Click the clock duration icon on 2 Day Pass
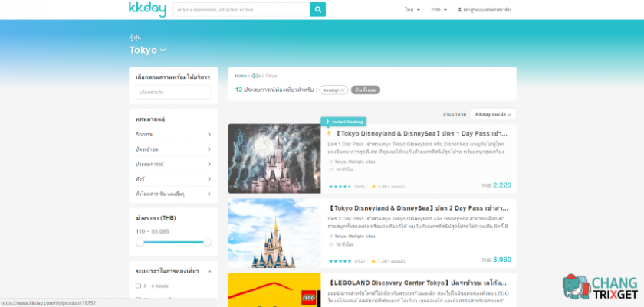The image size is (644, 307). point(331,244)
